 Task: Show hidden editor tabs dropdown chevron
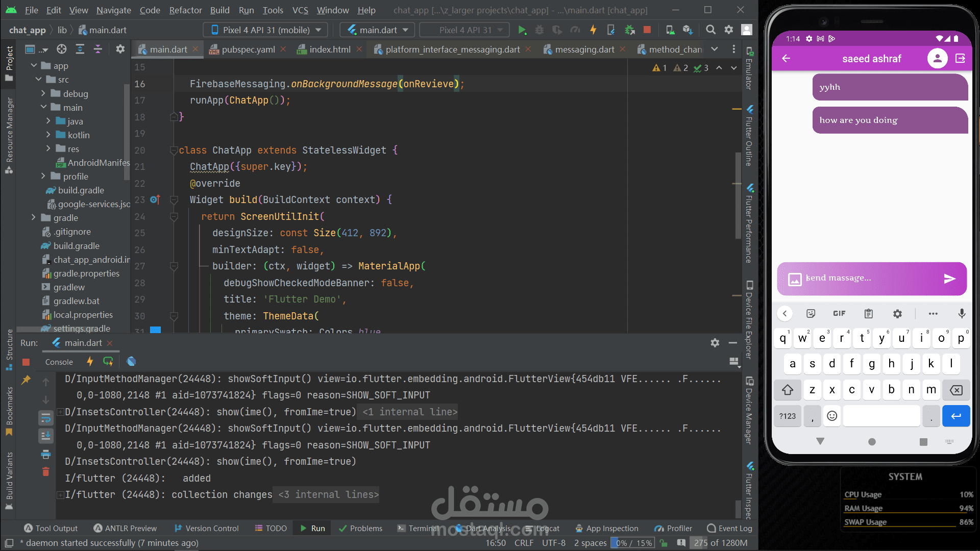pos(715,49)
